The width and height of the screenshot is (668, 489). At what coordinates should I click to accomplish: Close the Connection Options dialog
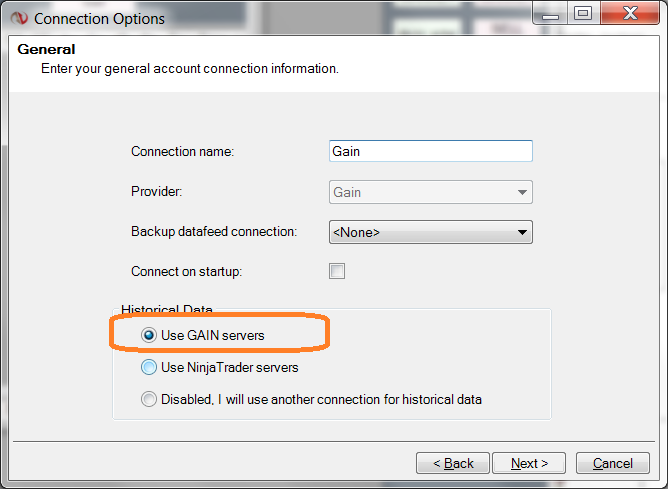(630, 14)
